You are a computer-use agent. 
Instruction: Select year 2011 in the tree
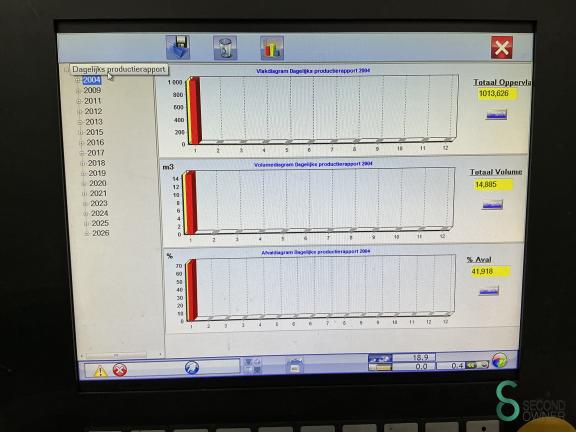coord(93,101)
